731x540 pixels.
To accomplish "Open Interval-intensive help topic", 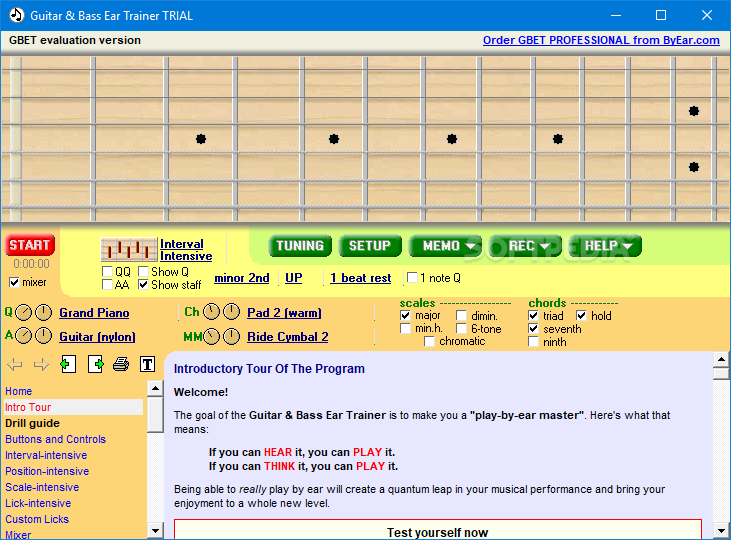I will point(46,455).
